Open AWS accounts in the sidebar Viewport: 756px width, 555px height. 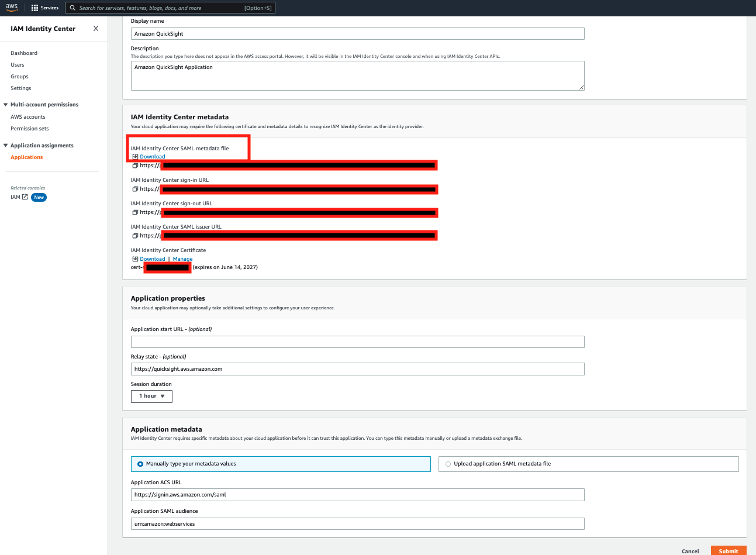(x=28, y=117)
